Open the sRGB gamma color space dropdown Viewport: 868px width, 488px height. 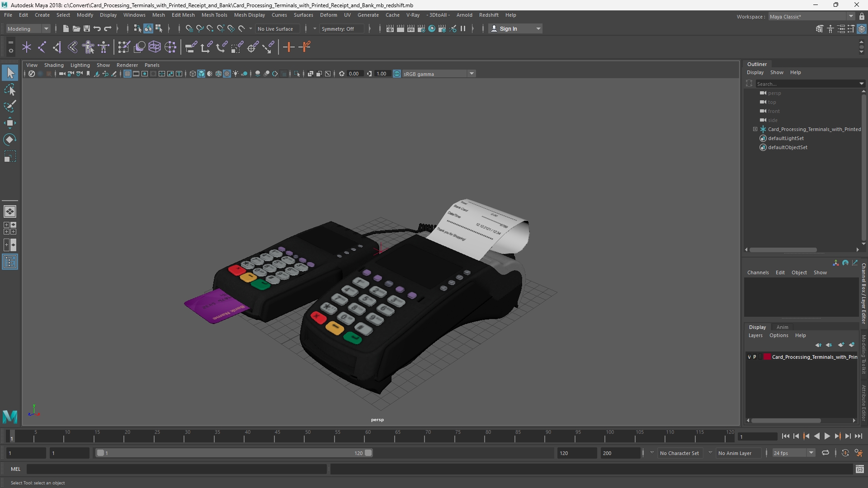click(439, 74)
